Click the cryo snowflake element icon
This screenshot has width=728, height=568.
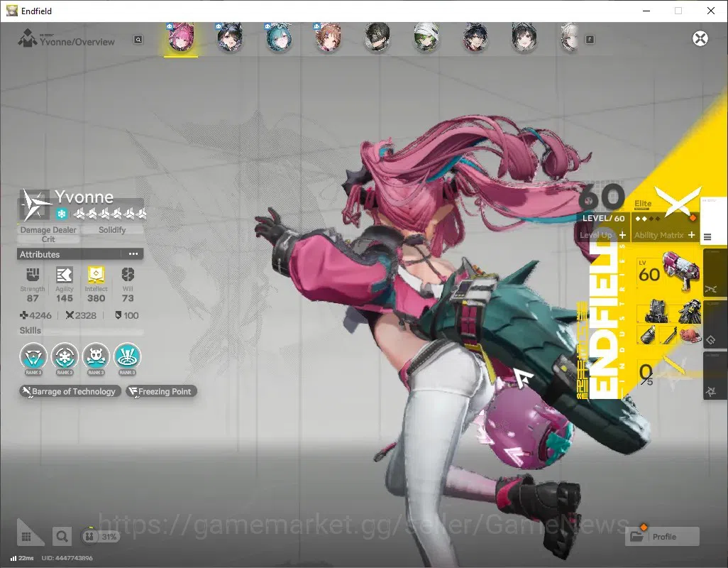pyautogui.click(x=61, y=214)
